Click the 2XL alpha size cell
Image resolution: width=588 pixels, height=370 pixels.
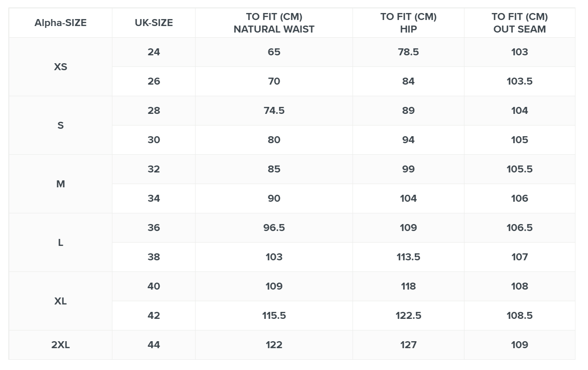60,344
